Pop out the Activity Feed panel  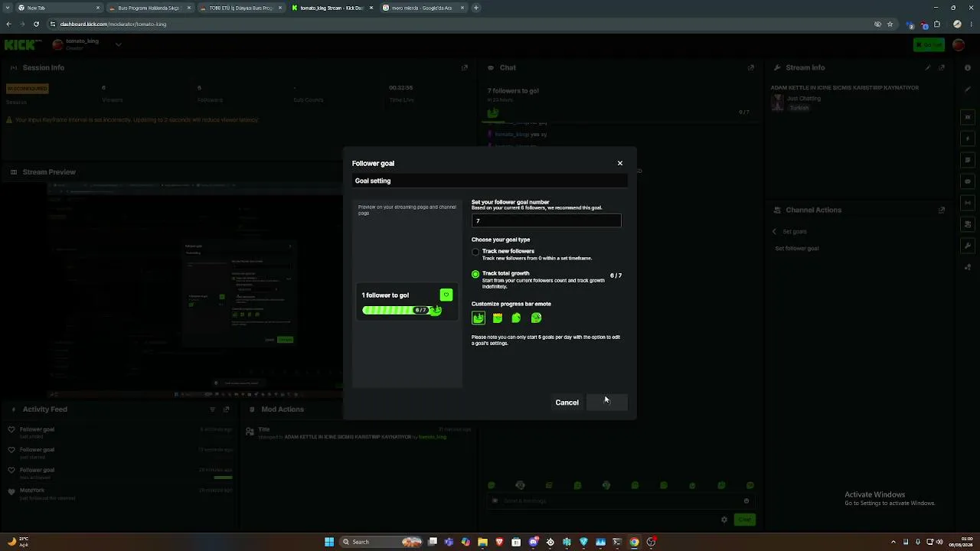coord(226,409)
